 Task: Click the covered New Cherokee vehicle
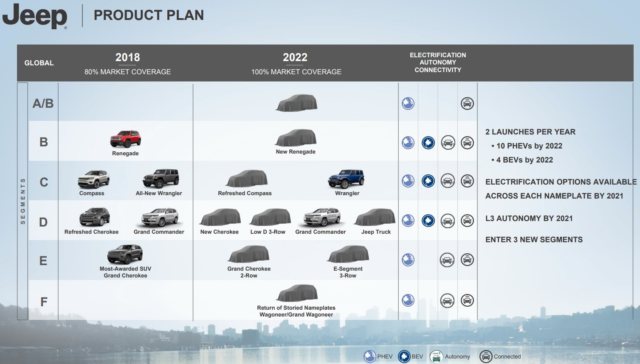point(220,217)
